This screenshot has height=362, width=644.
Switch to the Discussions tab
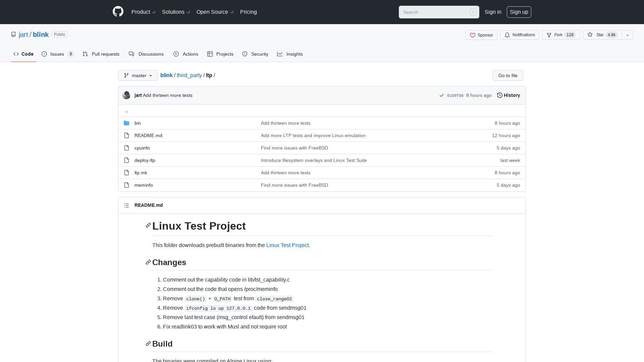[146, 54]
